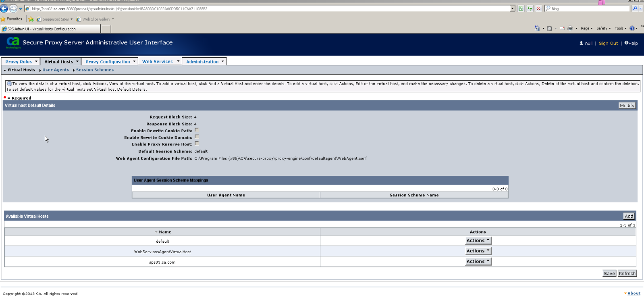Open the Proxy Rules menu tab
This screenshot has width=644, height=304.
pos(21,62)
